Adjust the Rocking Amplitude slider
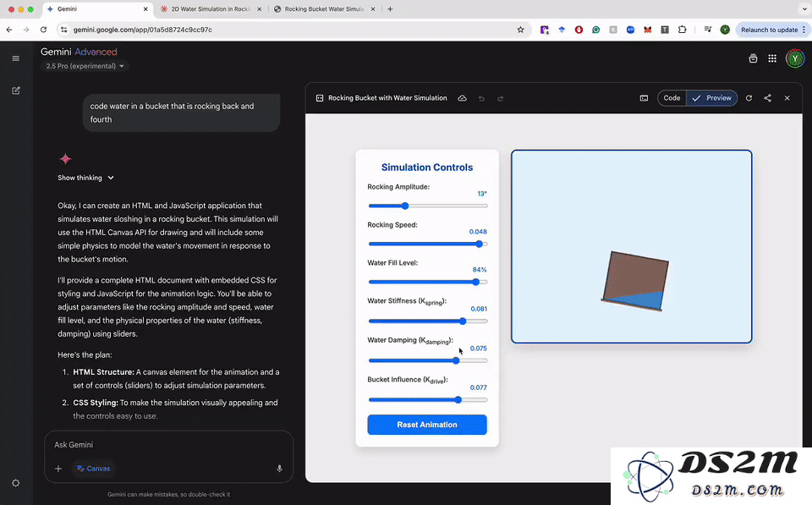Image resolution: width=812 pixels, height=505 pixels. click(x=428, y=206)
